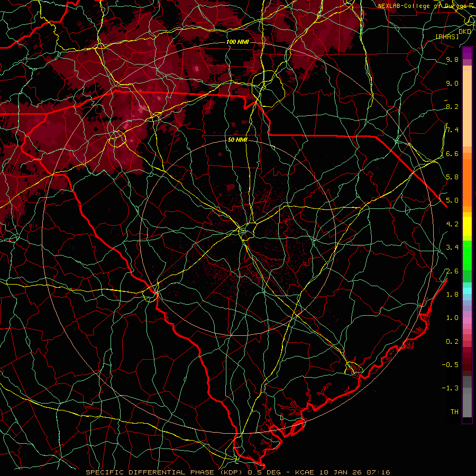Click the 5.8 value on the scale
The width and height of the screenshot is (476, 476).
point(452,177)
